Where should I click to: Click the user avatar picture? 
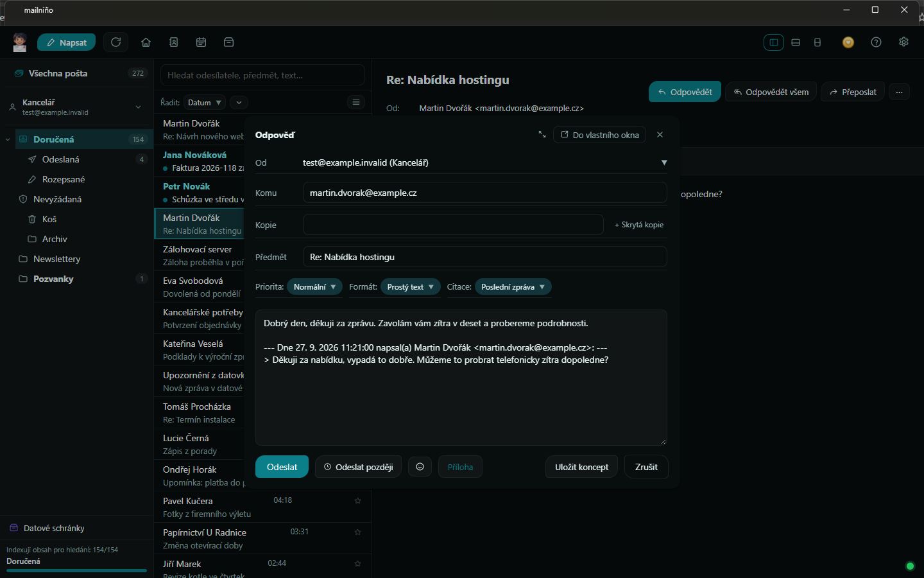click(x=20, y=42)
